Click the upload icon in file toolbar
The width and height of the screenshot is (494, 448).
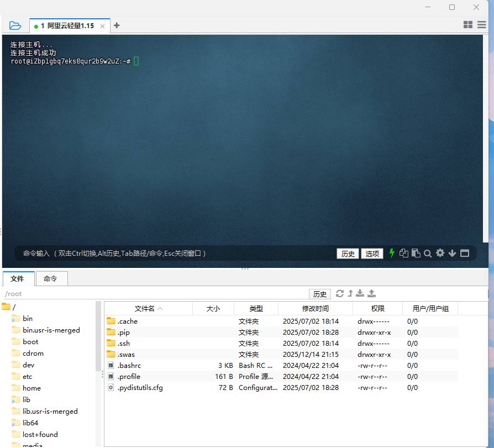click(x=372, y=293)
